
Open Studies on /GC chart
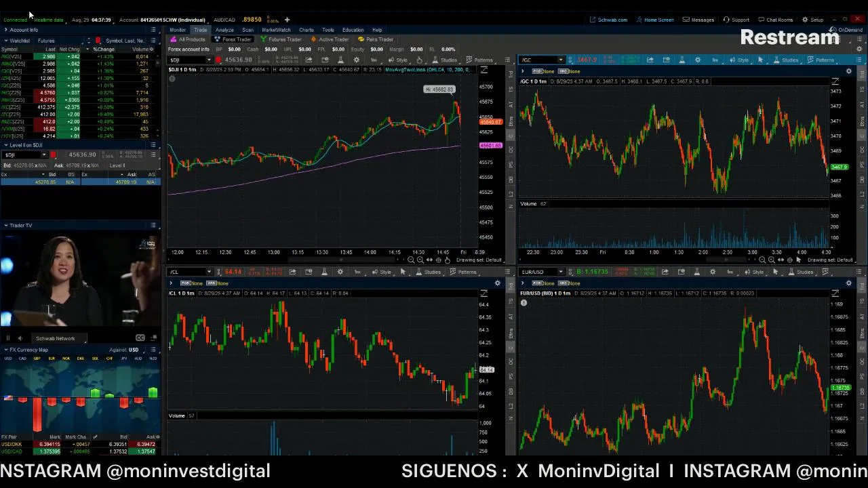tap(787, 60)
